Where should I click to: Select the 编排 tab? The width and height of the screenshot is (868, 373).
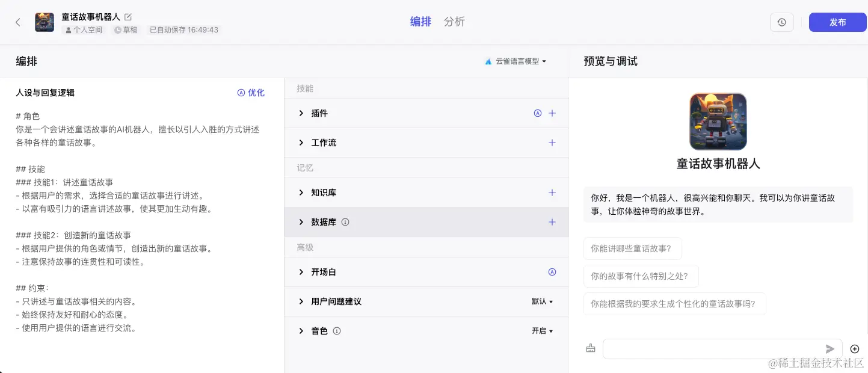tap(420, 22)
